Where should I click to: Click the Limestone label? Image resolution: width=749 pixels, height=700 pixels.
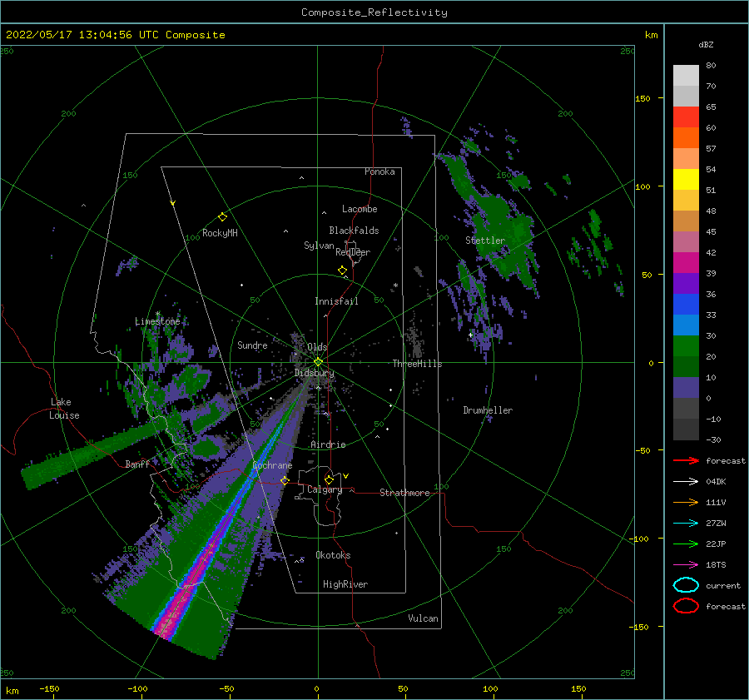click(157, 321)
